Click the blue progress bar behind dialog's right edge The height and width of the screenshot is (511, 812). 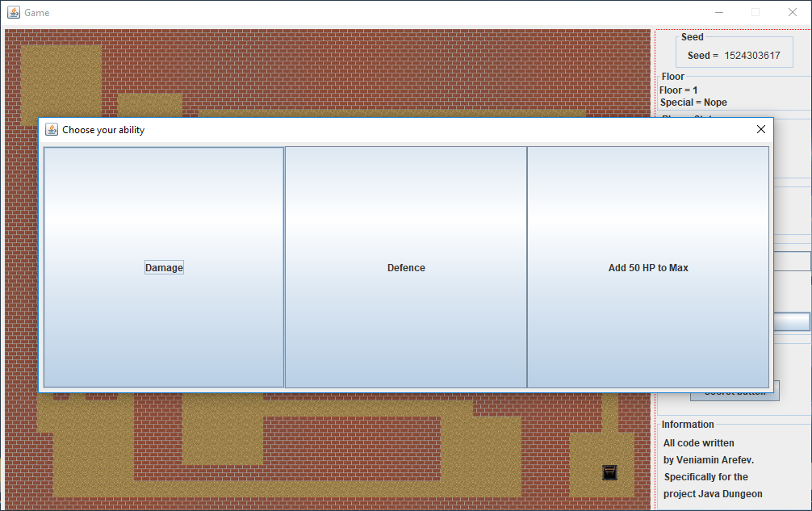pos(792,321)
